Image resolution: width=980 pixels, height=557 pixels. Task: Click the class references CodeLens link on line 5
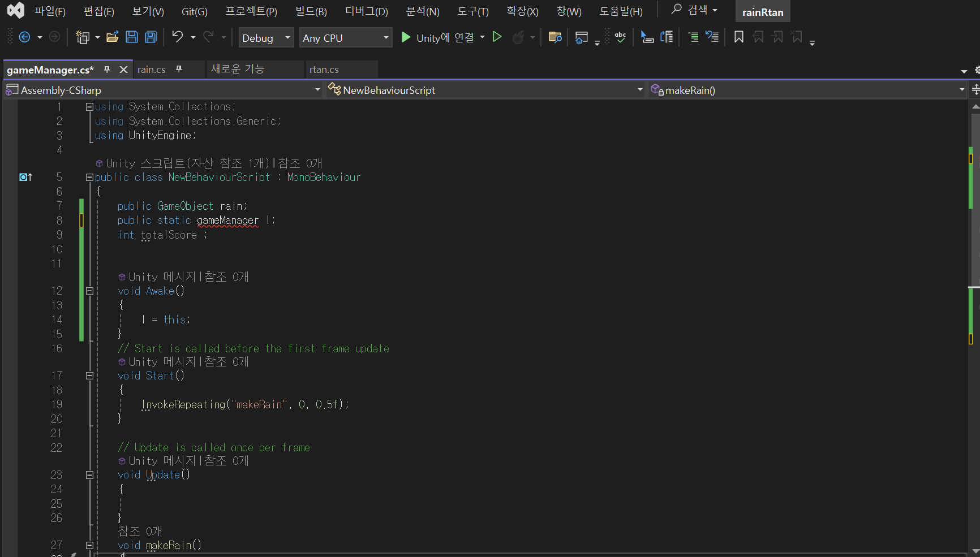click(300, 163)
